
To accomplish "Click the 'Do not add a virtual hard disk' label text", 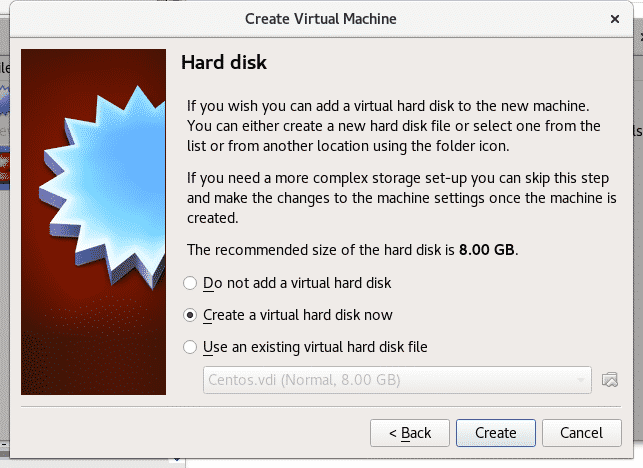I will click(x=297, y=283).
